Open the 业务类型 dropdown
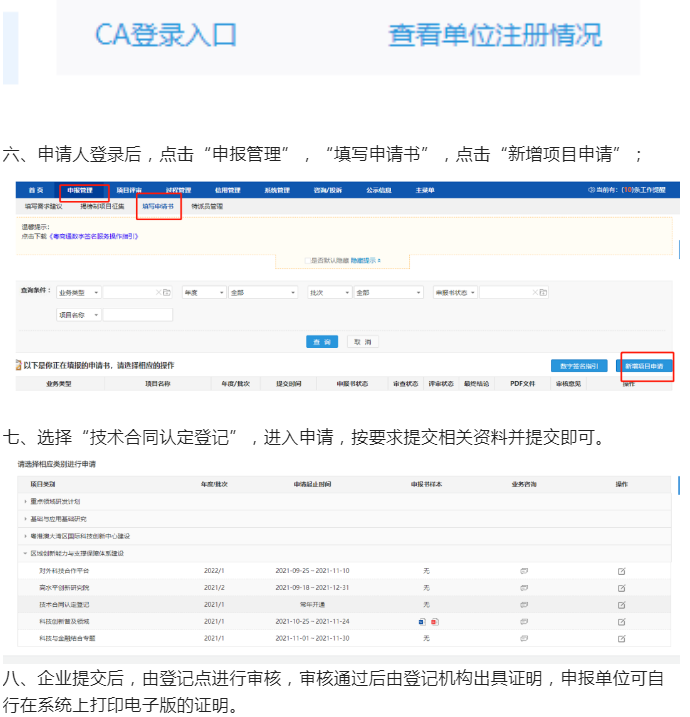Image resolution: width=690 pixels, height=717 pixels. pyautogui.click(x=79, y=293)
